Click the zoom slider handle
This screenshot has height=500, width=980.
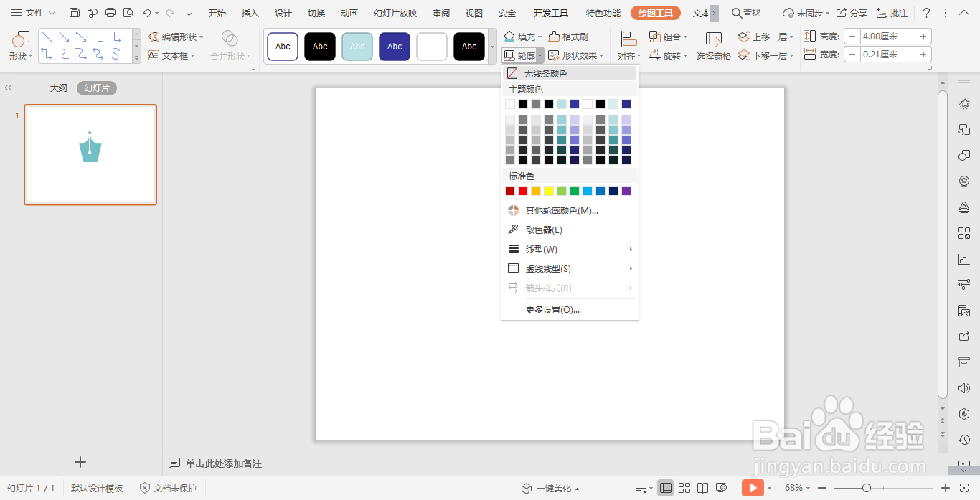pos(867,488)
